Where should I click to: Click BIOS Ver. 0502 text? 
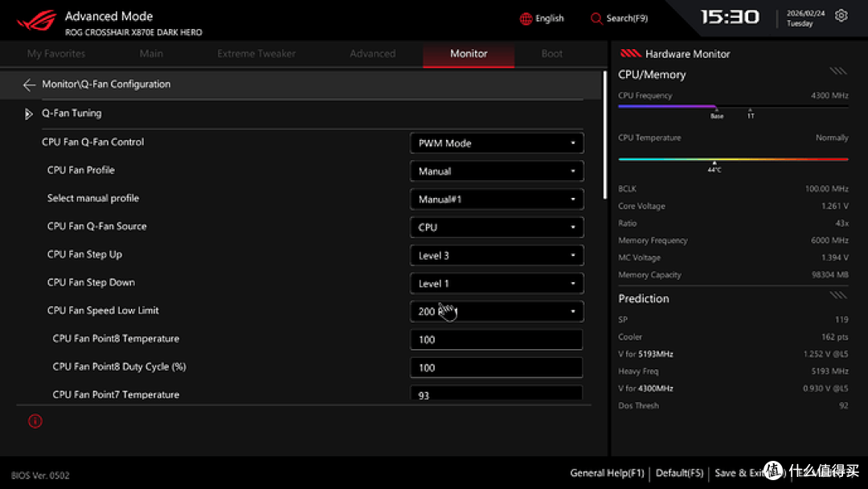click(x=40, y=475)
